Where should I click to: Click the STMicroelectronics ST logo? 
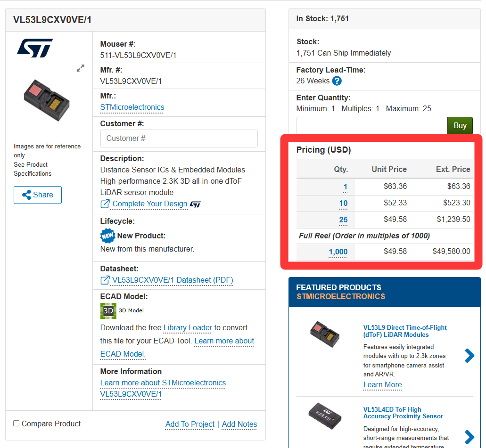(x=35, y=48)
